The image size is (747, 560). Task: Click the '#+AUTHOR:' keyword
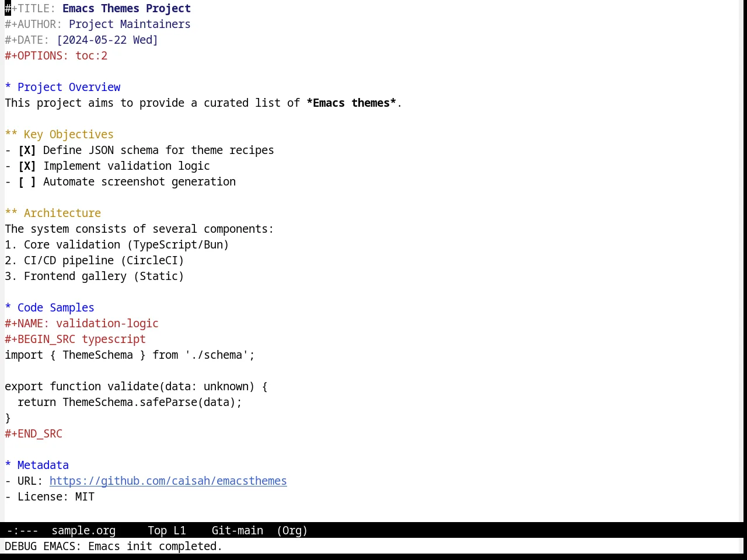pyautogui.click(x=33, y=24)
